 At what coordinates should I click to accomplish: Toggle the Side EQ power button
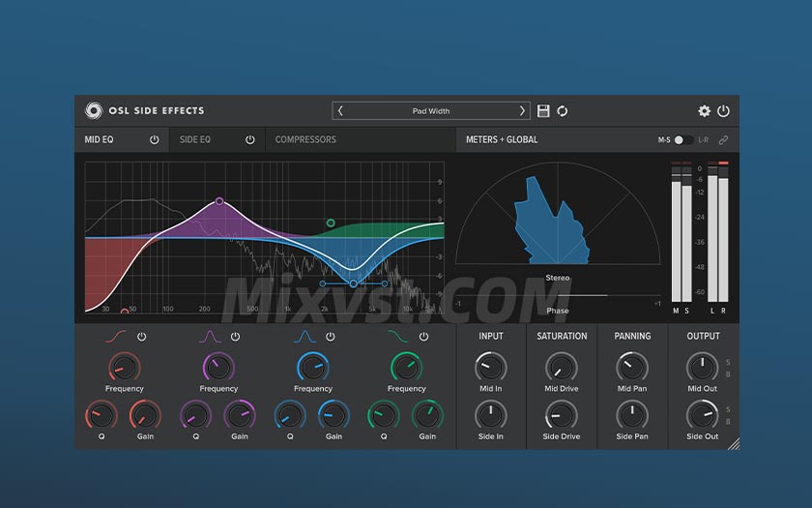tap(250, 140)
